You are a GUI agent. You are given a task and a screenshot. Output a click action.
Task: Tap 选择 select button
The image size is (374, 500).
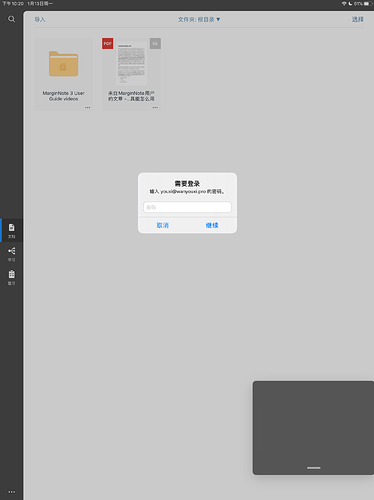(357, 19)
